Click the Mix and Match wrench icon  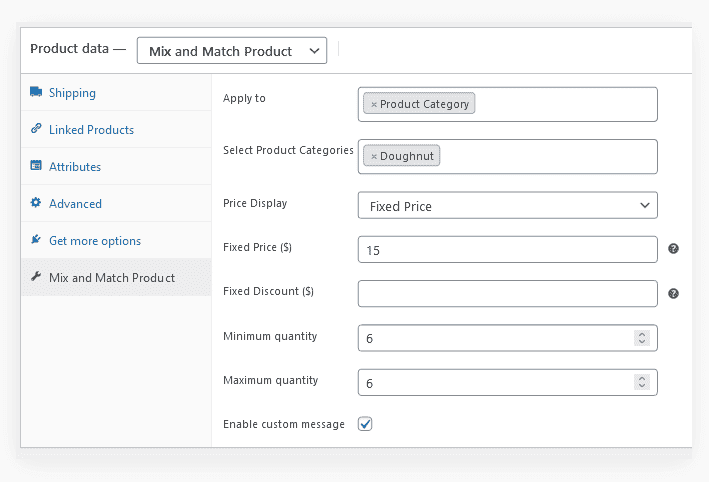pos(36,278)
